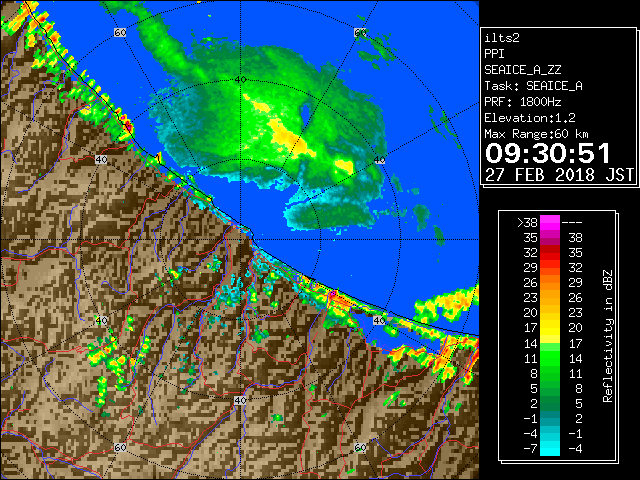Click the '40' range label due north of center
The height and width of the screenshot is (480, 640).
[240, 80]
